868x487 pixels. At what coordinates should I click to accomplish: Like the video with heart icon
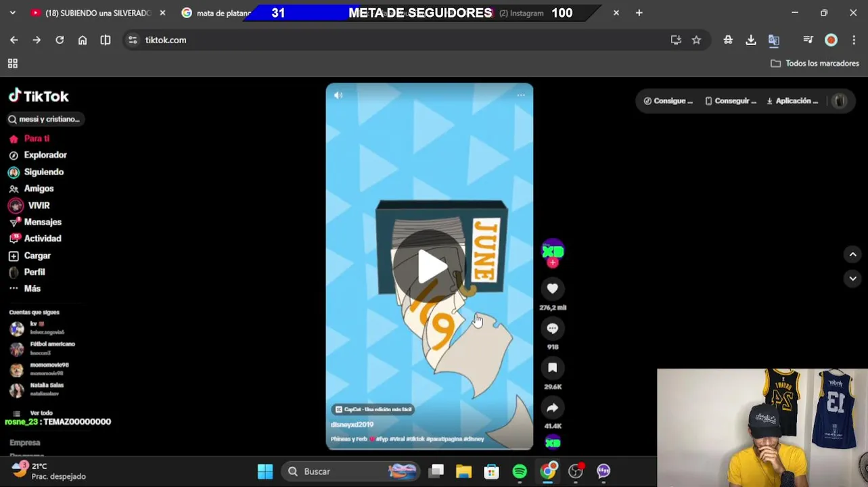[553, 289]
